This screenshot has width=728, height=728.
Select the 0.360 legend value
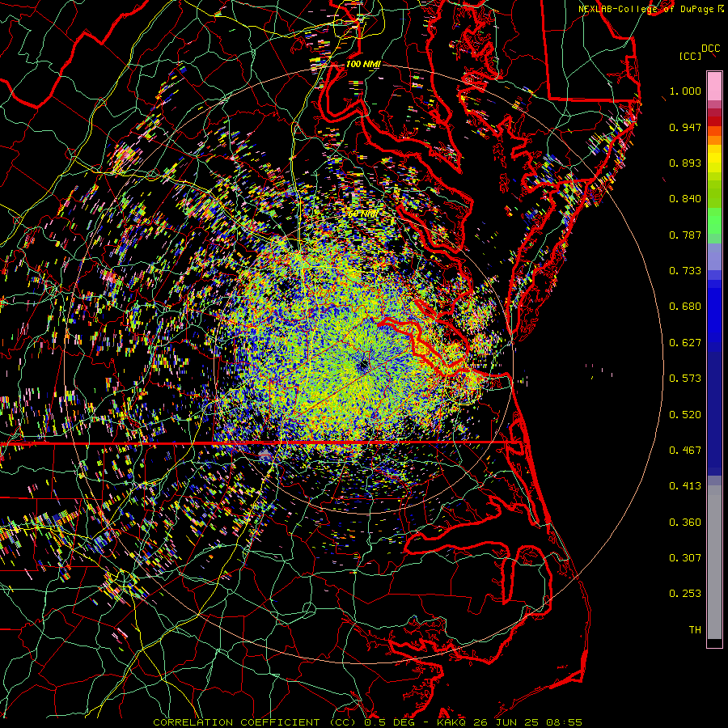685,523
